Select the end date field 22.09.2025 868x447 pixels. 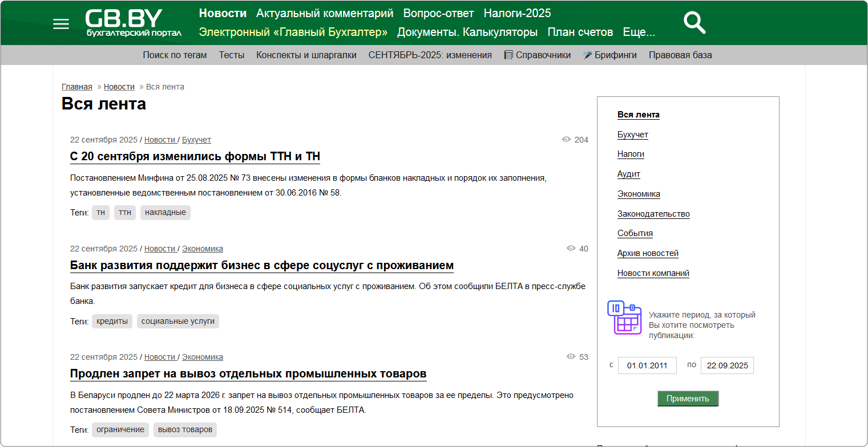[x=727, y=365]
